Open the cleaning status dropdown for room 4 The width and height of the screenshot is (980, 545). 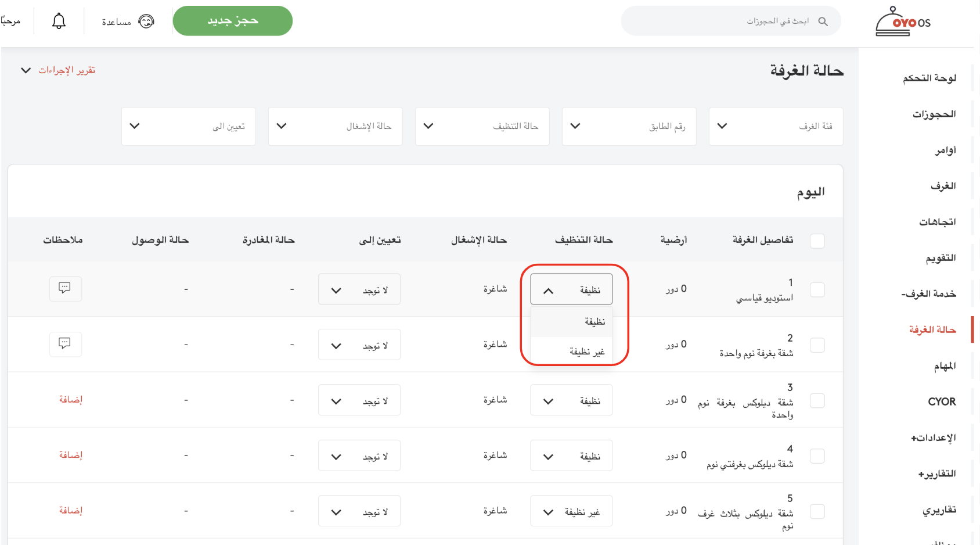(x=571, y=456)
